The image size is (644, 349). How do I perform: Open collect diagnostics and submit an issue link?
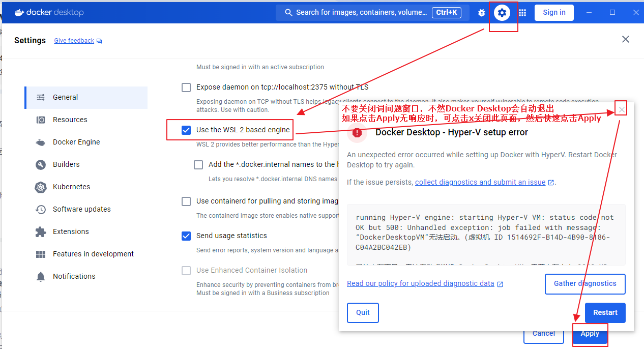pyautogui.click(x=480, y=182)
